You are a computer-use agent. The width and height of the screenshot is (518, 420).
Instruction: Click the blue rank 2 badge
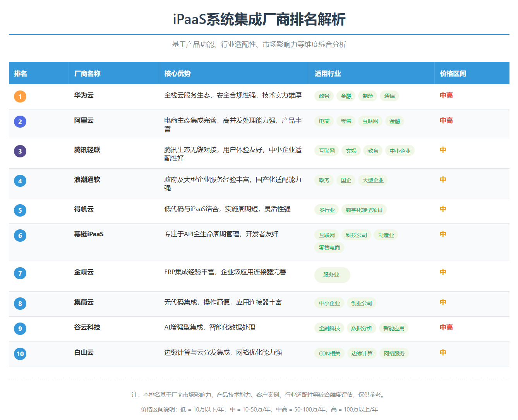coord(20,121)
